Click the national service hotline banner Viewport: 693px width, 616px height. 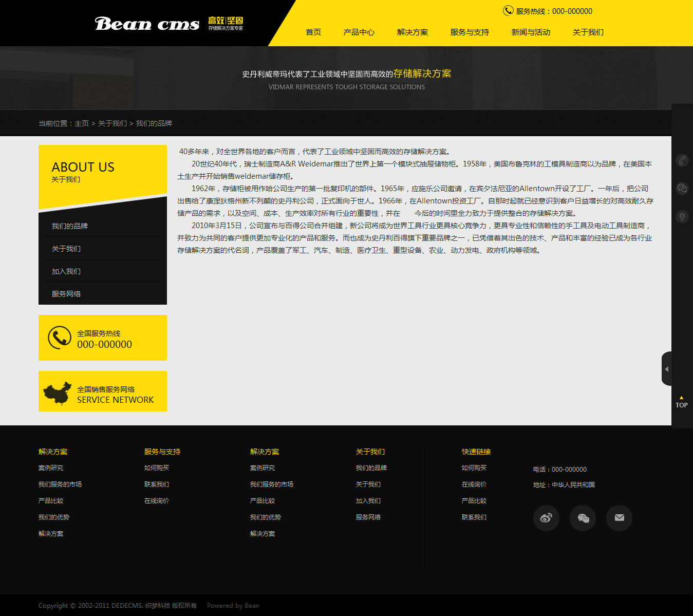click(103, 338)
